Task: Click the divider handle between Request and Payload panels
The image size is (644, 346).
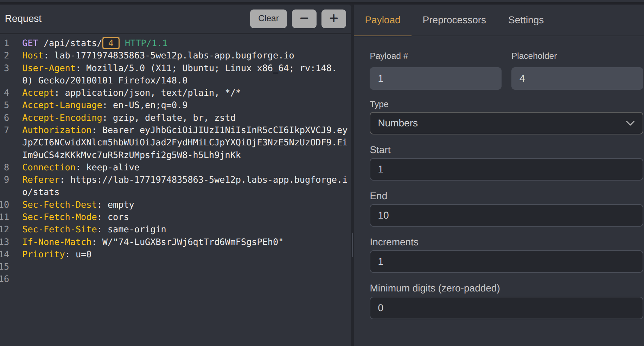Action: click(x=352, y=245)
